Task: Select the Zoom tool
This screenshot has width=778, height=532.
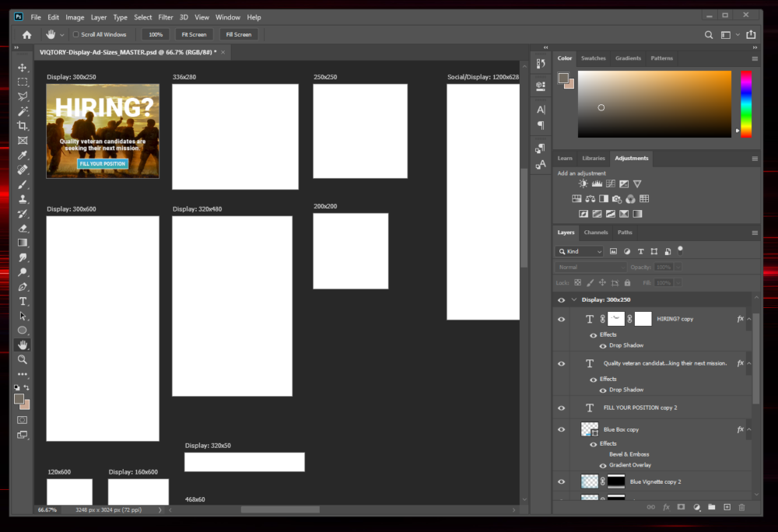Action: pos(23,359)
